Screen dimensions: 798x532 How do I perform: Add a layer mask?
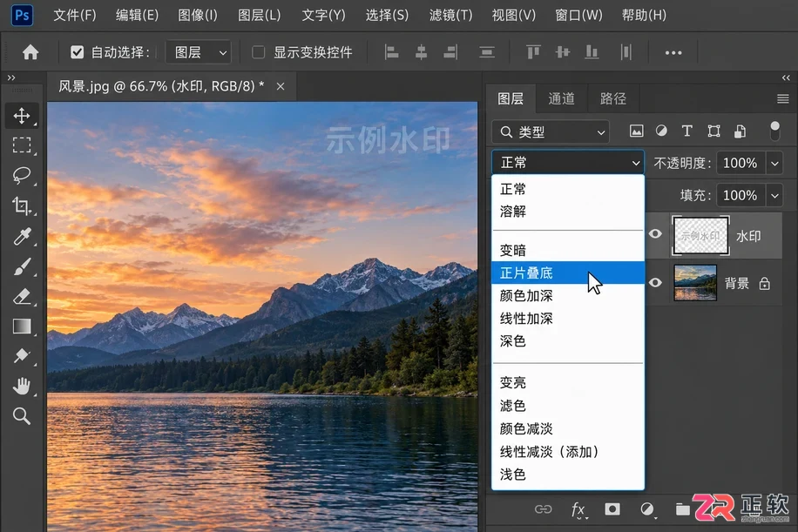[612, 509]
